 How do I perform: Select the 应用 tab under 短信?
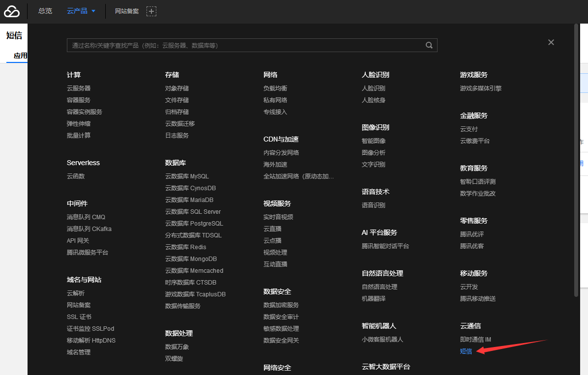[20, 56]
